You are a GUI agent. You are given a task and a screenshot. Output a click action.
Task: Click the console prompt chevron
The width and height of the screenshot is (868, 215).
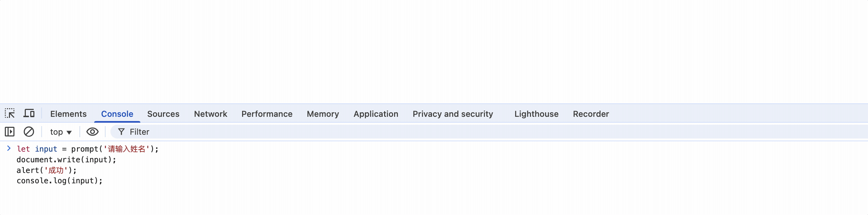coord(9,149)
